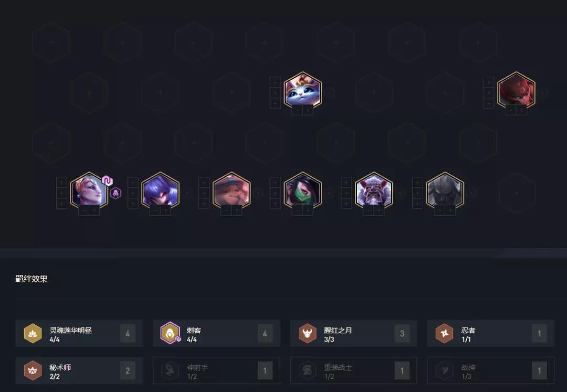Add item in top slot beside red champion
567x392 pixels.
tap(489, 82)
